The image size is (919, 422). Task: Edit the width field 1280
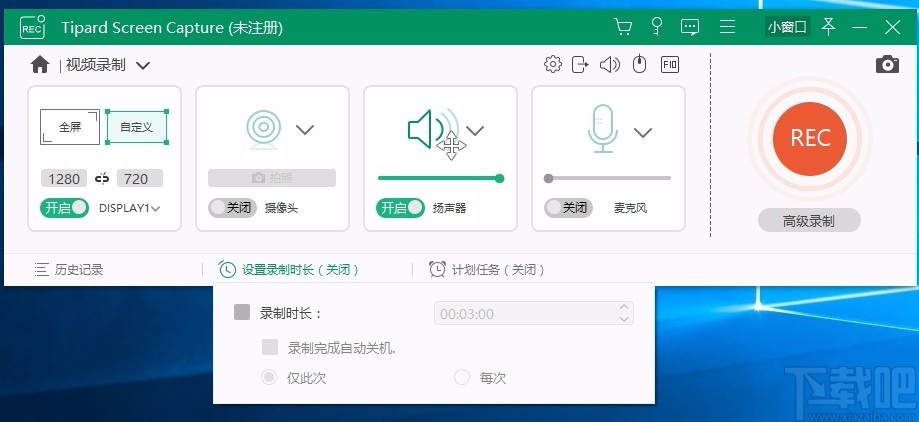pos(64,179)
